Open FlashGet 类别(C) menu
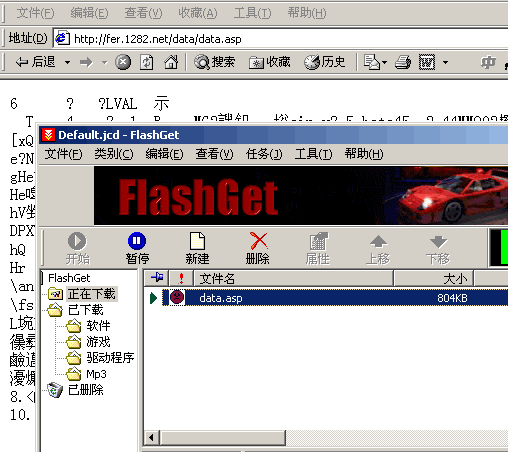The image size is (508, 452). click(x=114, y=154)
